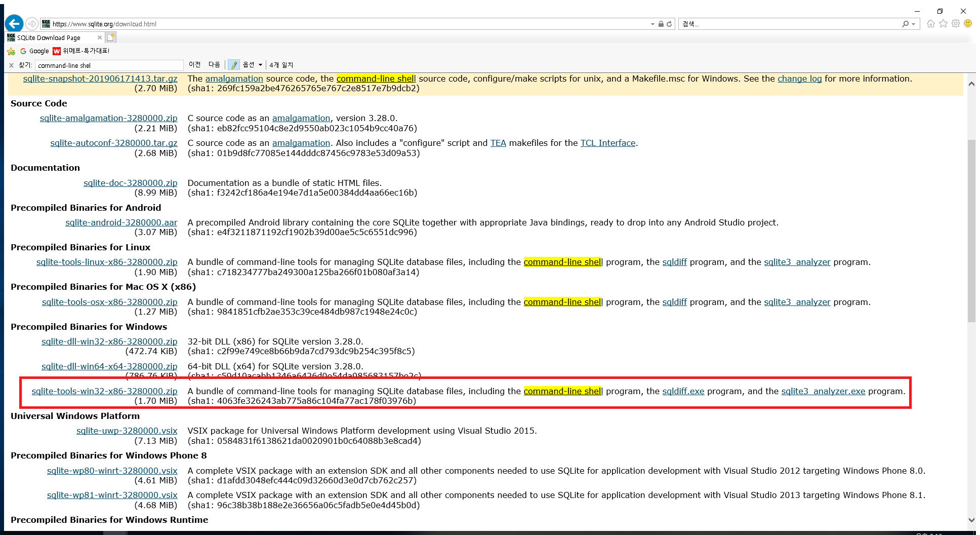This screenshot has height=535, width=980.
Task: Click 다음 (next match) in find bar
Action: (215, 65)
